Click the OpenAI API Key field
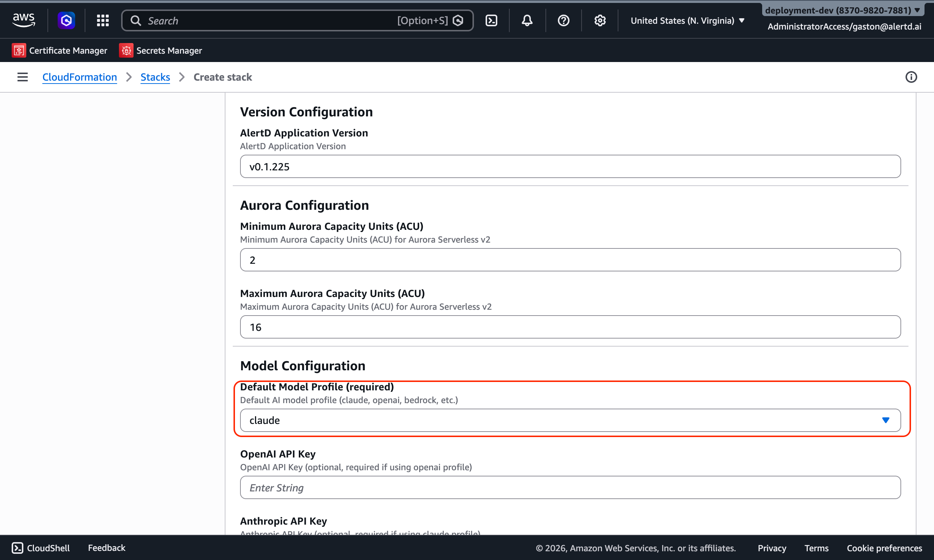Viewport: 934px width, 560px height. (570, 487)
